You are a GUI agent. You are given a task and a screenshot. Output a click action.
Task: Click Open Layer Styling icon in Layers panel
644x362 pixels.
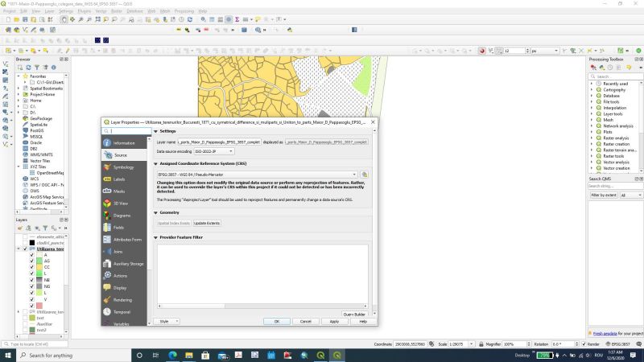click(19, 228)
